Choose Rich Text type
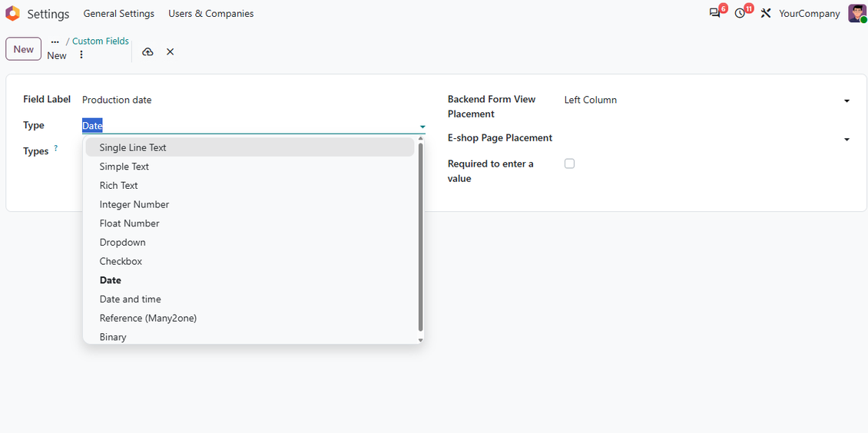868x433 pixels. pos(250,185)
